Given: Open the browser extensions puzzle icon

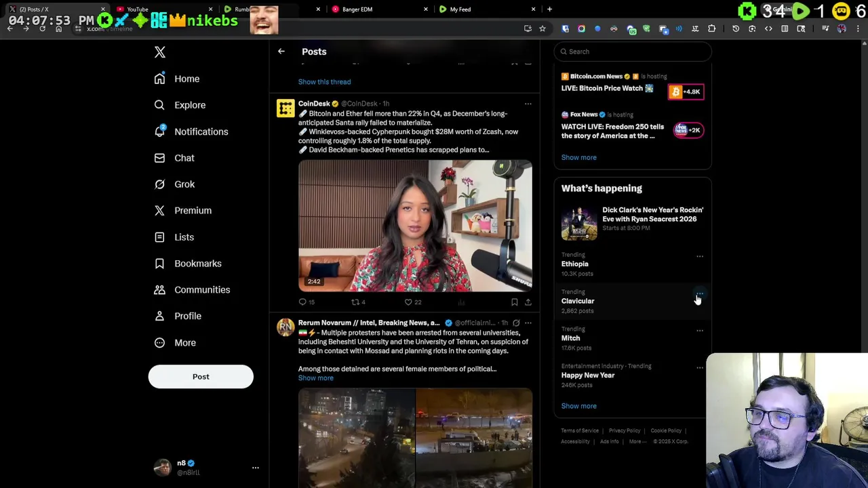Looking at the screenshot, I should click(x=711, y=28).
